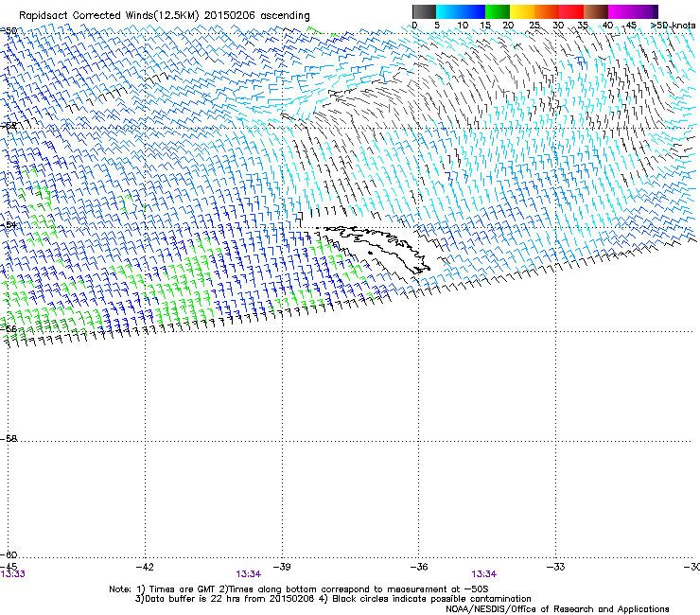Click the 13:33 purple time stamp
The width and height of the screenshot is (700, 615).
[13, 574]
